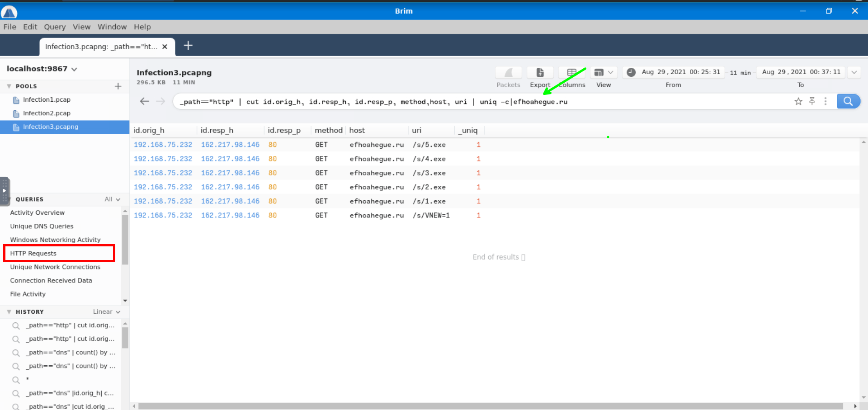Open the three-dot search options menu
Screen dimensions: 868x410
[826, 101]
